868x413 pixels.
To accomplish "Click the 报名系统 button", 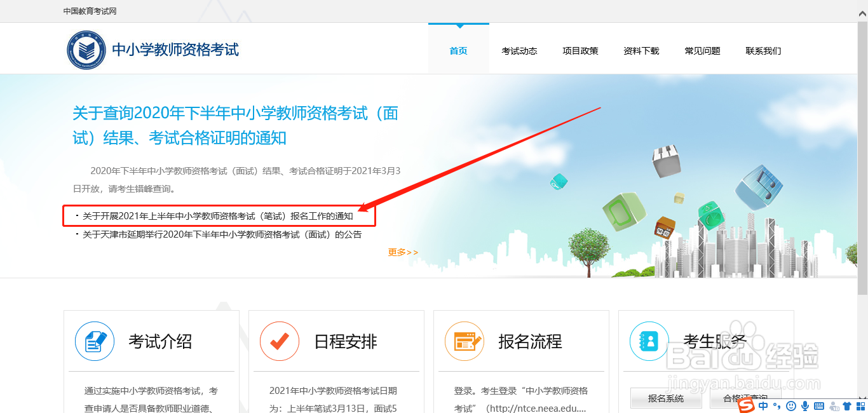I will point(666,397).
